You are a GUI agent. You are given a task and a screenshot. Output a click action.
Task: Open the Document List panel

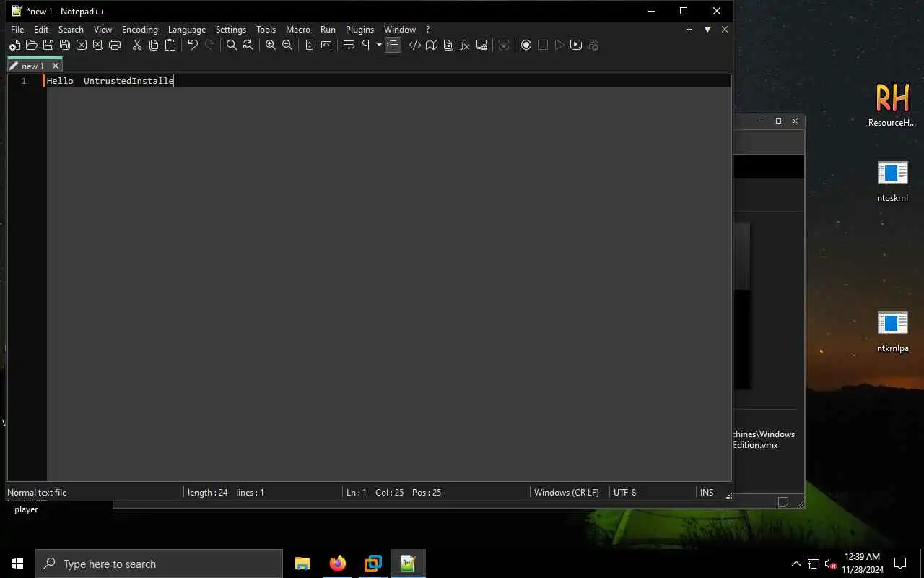click(448, 45)
